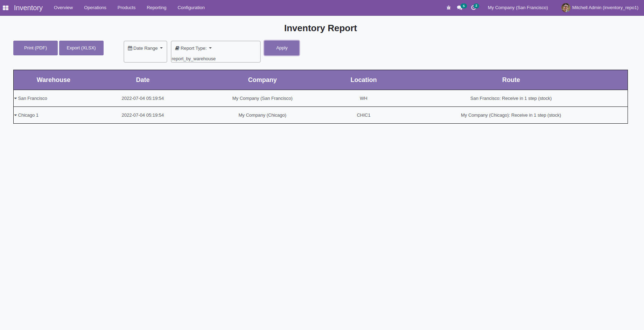Click the Print (PDF) button

tap(35, 48)
